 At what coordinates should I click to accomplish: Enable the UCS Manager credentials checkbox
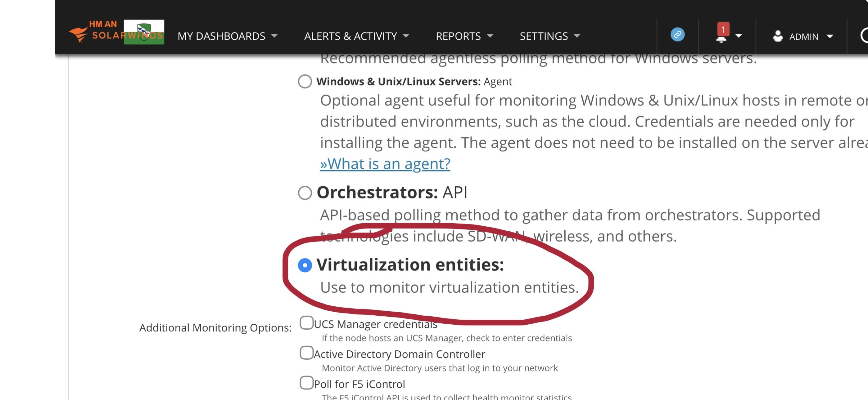pos(306,323)
